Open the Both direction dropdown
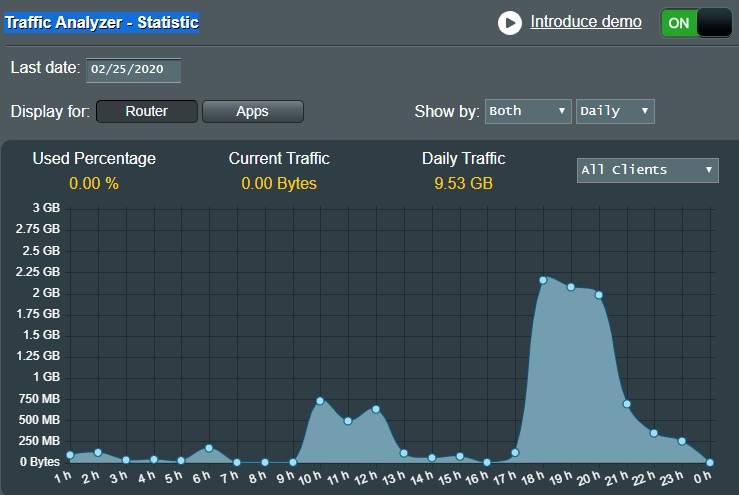This screenshot has width=739, height=495. click(x=528, y=111)
